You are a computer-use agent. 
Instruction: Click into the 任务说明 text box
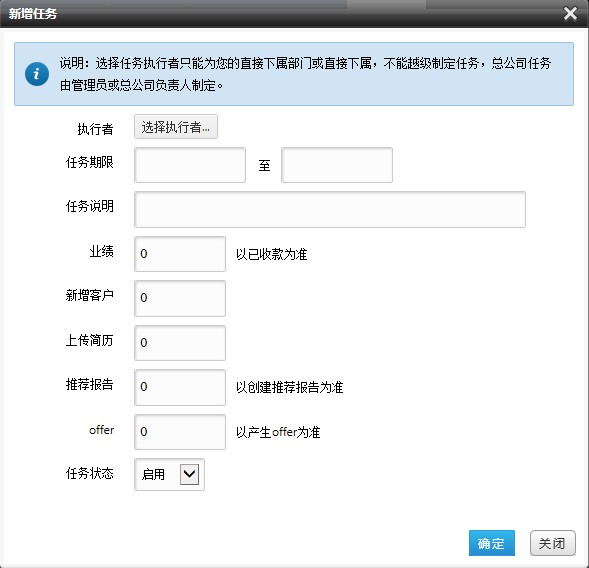click(330, 209)
